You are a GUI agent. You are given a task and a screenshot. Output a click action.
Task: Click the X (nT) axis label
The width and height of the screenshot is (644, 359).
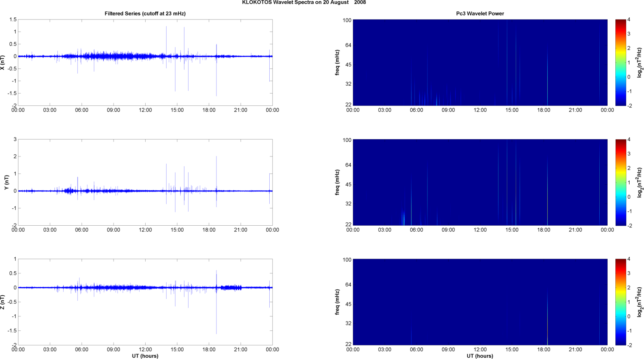coord(3,62)
